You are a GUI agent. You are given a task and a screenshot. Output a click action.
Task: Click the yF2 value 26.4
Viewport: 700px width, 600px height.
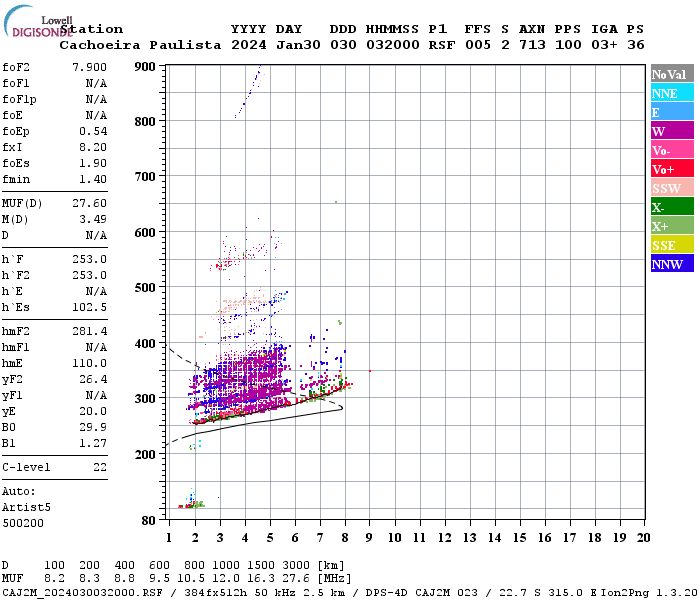point(93,379)
